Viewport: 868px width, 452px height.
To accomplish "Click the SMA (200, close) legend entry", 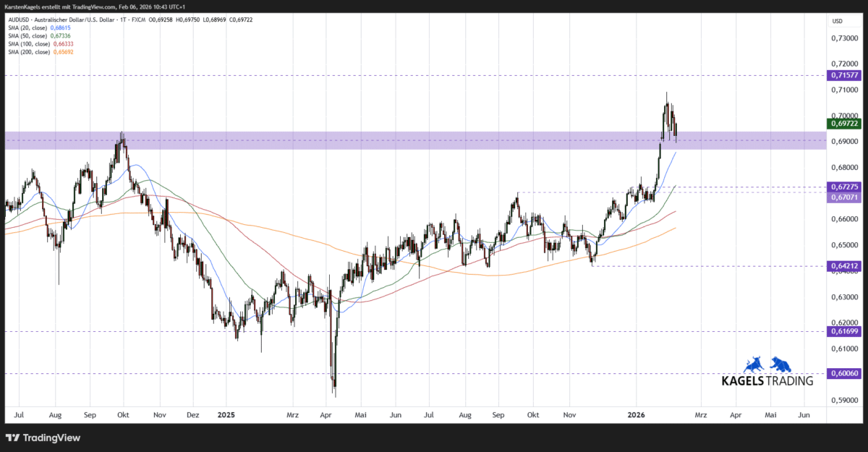I will [36, 51].
